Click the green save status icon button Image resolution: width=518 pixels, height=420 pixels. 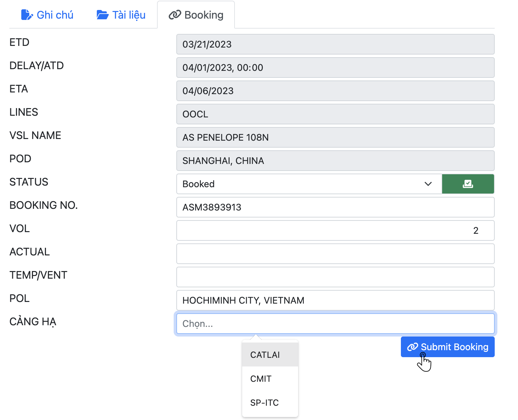click(x=468, y=184)
